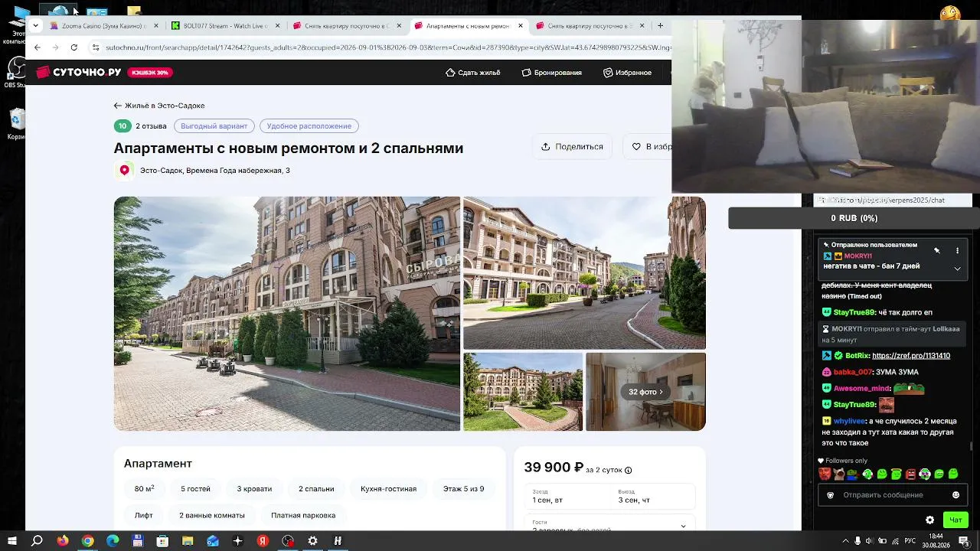Switch to the last Снять квартиру посуточно tab

coord(590,26)
